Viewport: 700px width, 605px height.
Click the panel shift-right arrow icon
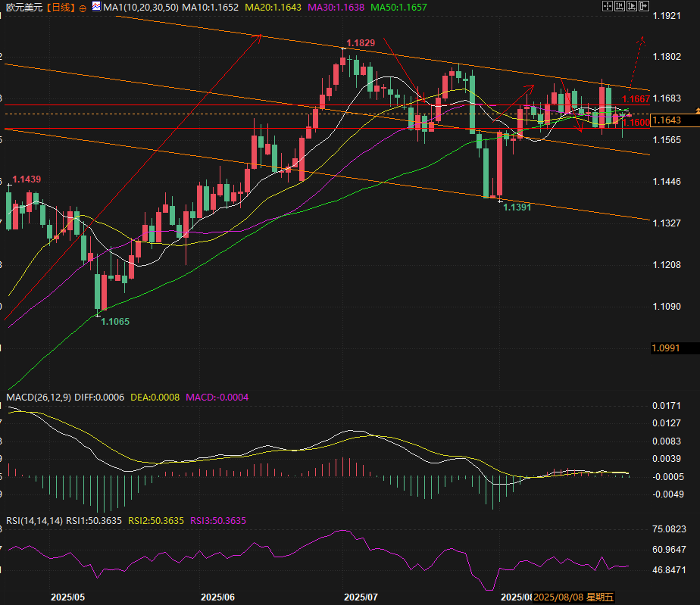(644, 6)
